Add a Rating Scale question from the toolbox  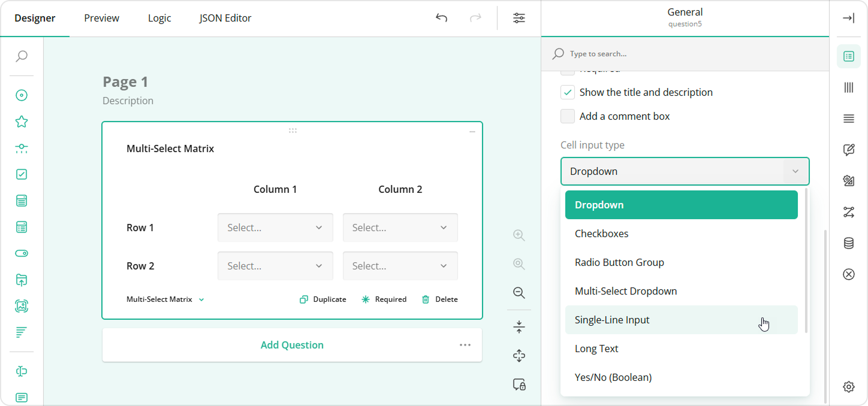pyautogui.click(x=22, y=121)
